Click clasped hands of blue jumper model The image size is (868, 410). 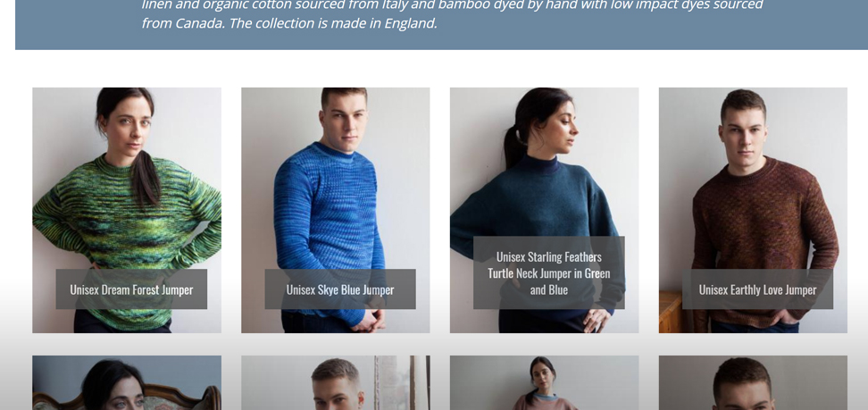pyautogui.click(x=368, y=321)
